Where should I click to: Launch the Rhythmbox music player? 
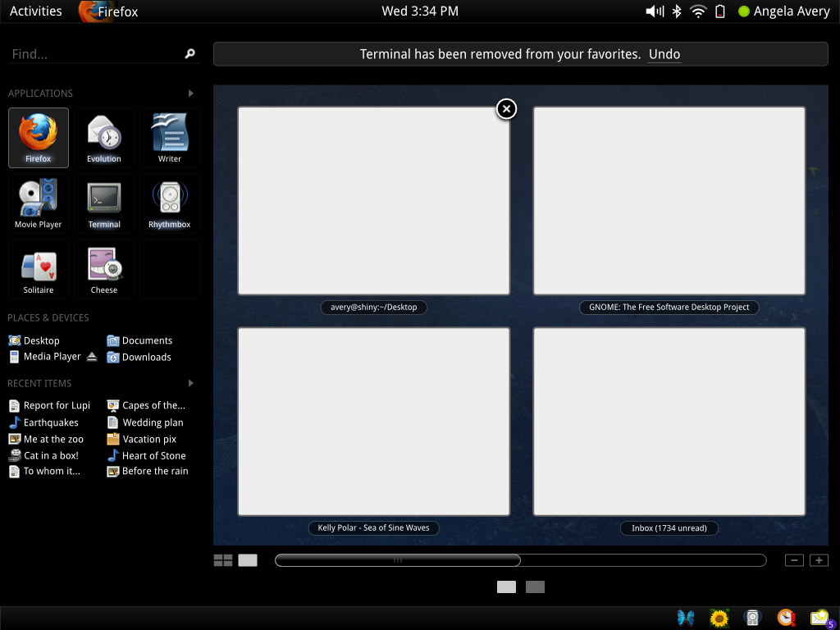169,203
